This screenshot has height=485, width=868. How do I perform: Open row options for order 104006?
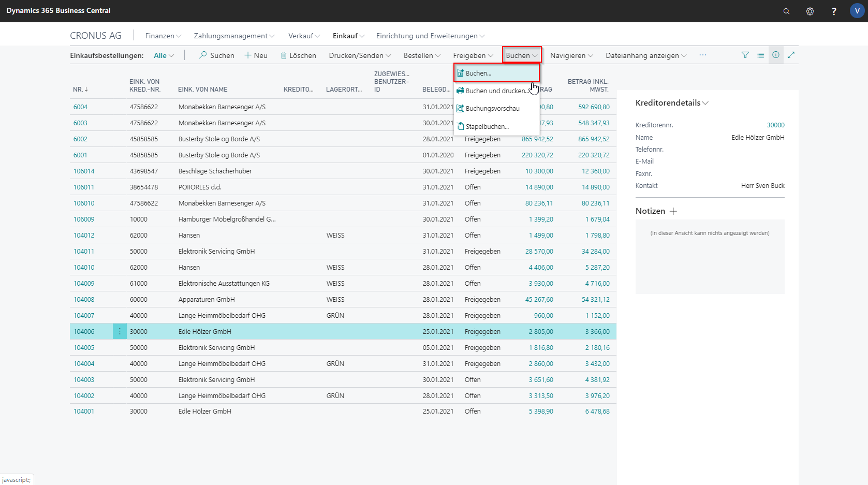point(120,331)
